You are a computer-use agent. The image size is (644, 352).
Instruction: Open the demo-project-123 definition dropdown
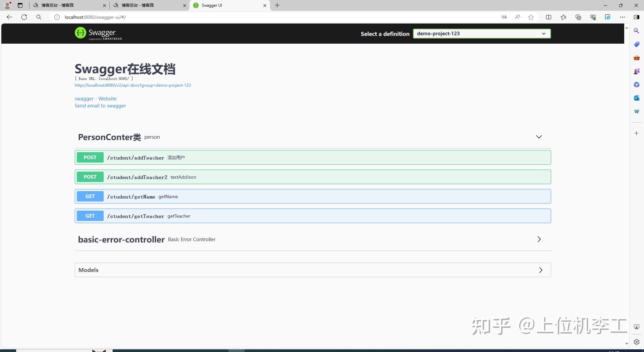click(482, 33)
